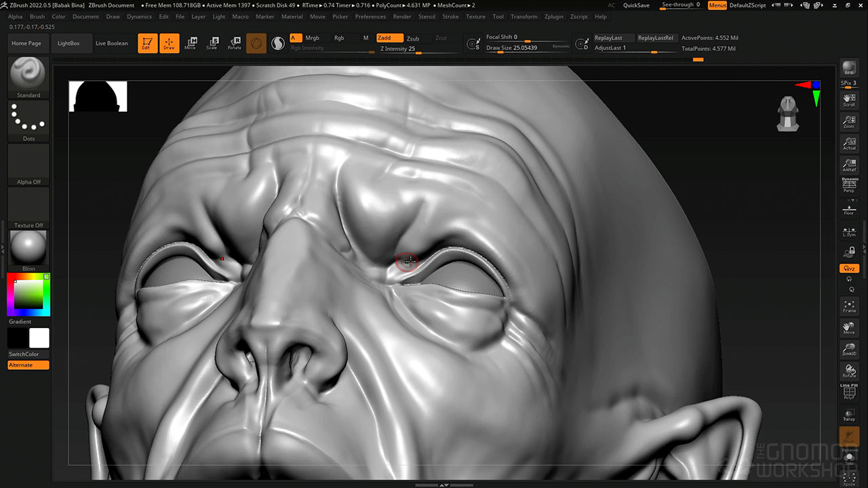Image resolution: width=868 pixels, height=488 pixels.
Task: Open the Dots stroke type picker
Action: pos(28,121)
